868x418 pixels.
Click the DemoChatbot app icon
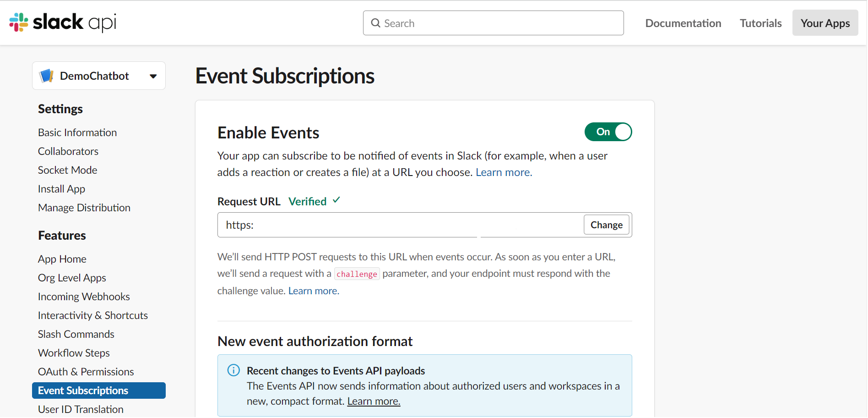47,76
